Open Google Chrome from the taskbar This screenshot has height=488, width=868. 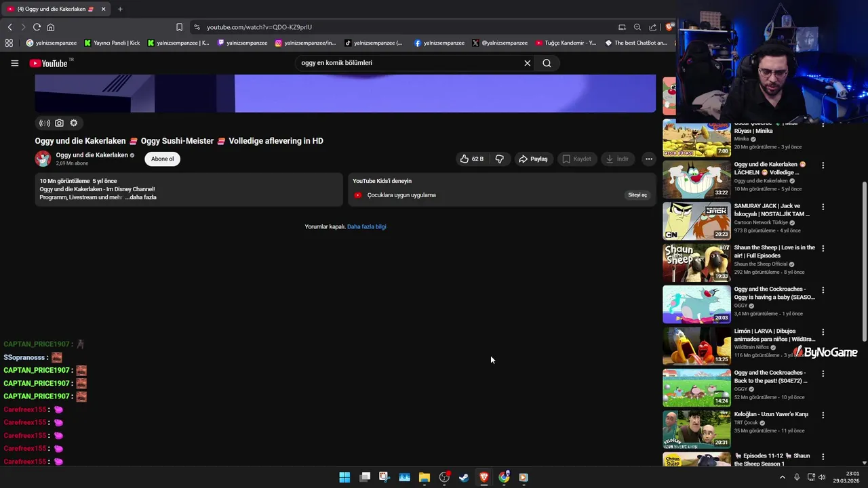coord(504,477)
